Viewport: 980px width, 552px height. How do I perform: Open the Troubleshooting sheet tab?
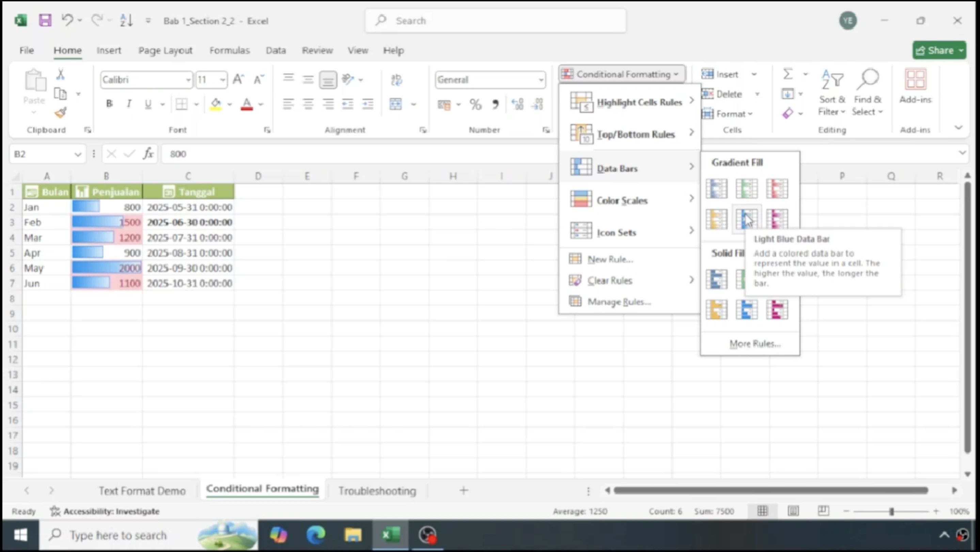377,490
